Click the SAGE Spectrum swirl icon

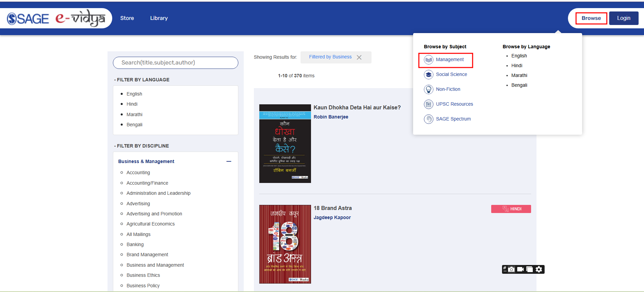(x=428, y=119)
